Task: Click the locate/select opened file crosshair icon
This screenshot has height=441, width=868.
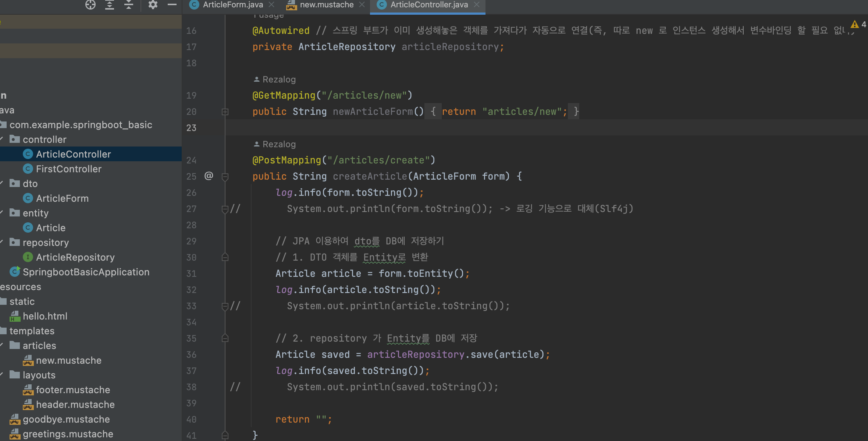Action: pyautogui.click(x=90, y=4)
